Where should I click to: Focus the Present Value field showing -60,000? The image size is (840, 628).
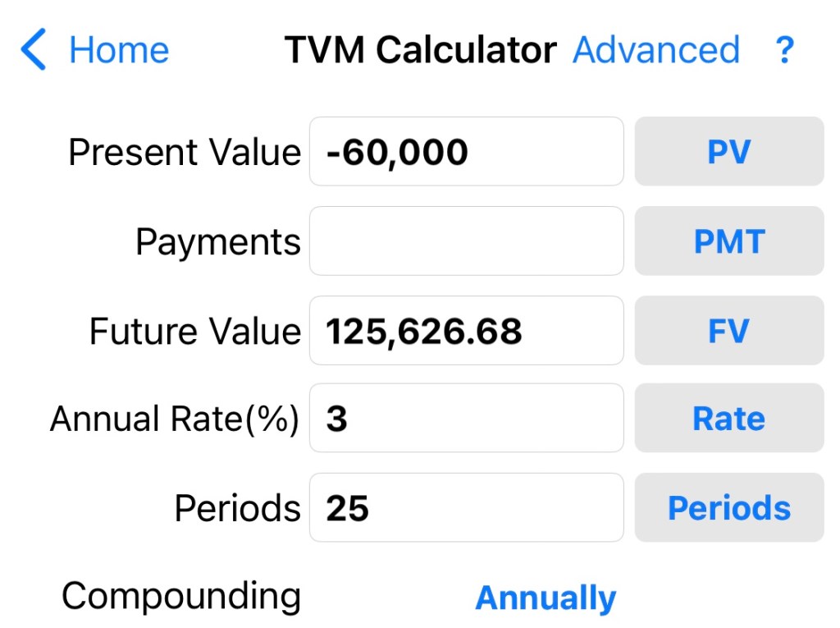(x=466, y=152)
